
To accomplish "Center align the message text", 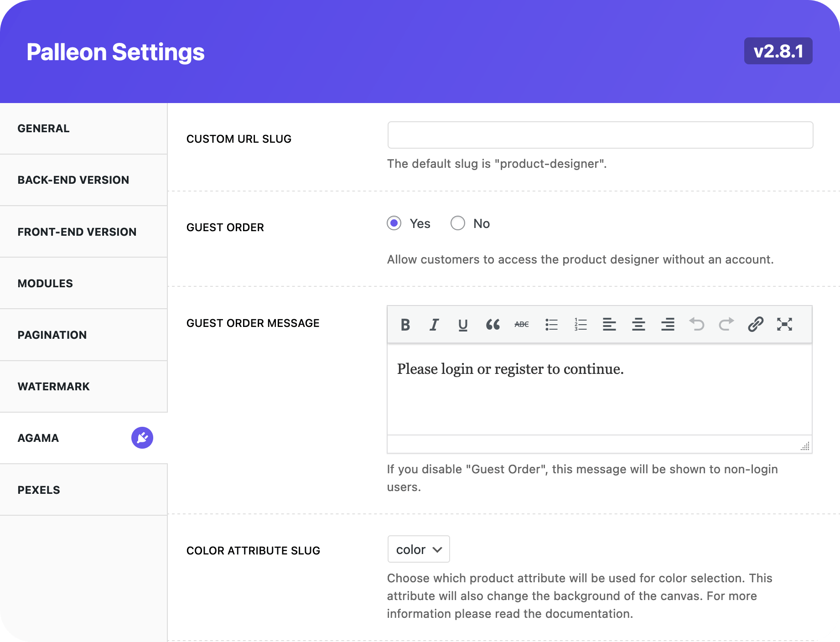I will 638,325.
